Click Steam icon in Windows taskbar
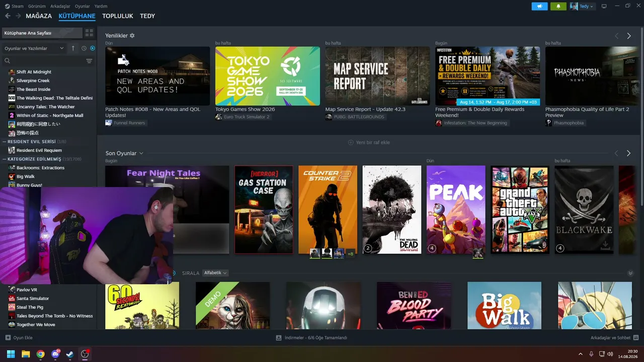The width and height of the screenshot is (644, 362). [x=70, y=354]
